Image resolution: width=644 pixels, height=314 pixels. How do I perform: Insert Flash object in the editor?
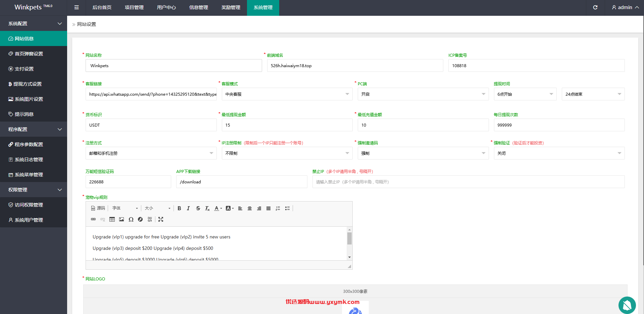point(140,219)
